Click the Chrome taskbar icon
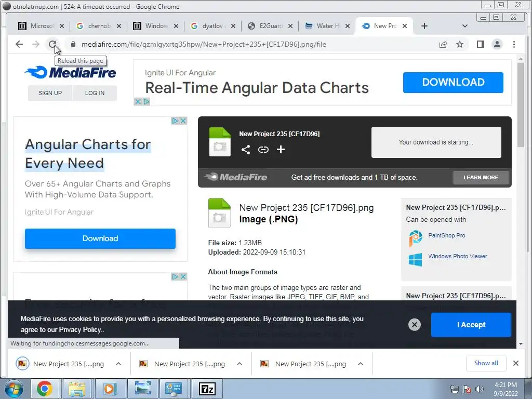Viewport: 532px width, 399px height. [45, 389]
